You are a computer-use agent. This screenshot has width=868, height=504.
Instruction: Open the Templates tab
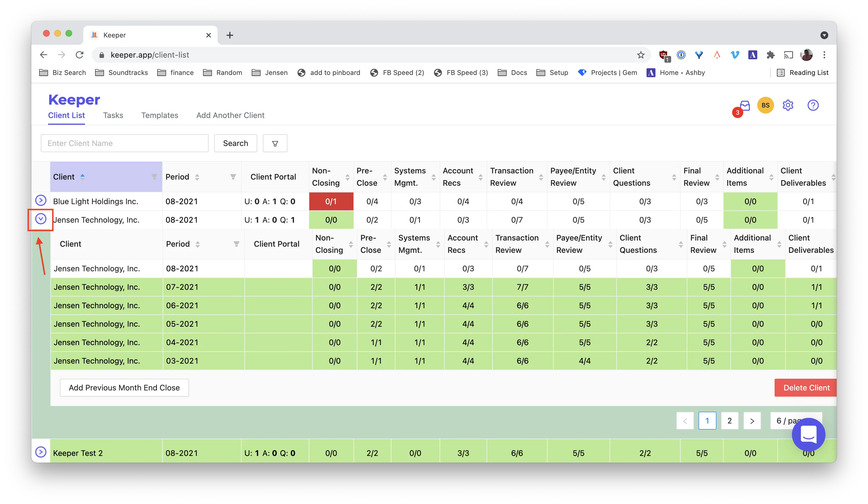(x=159, y=116)
